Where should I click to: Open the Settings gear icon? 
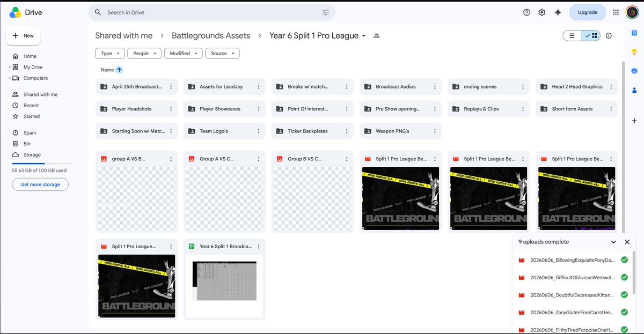(542, 12)
